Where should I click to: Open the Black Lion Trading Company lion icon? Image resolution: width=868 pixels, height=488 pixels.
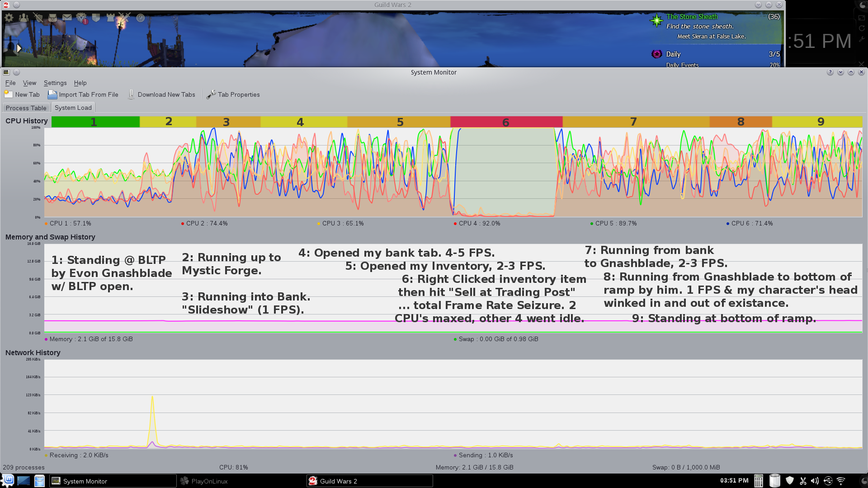click(x=81, y=18)
